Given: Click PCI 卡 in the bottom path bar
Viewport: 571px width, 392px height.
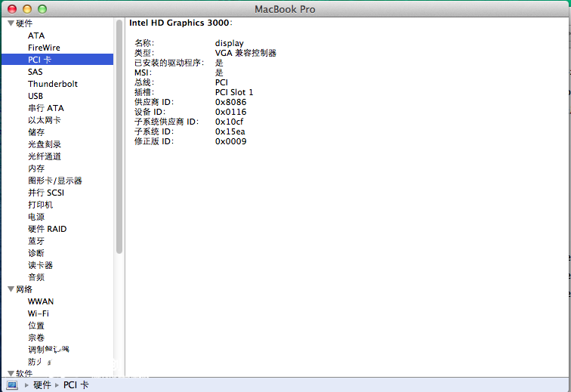Looking at the screenshot, I should pyautogui.click(x=76, y=385).
